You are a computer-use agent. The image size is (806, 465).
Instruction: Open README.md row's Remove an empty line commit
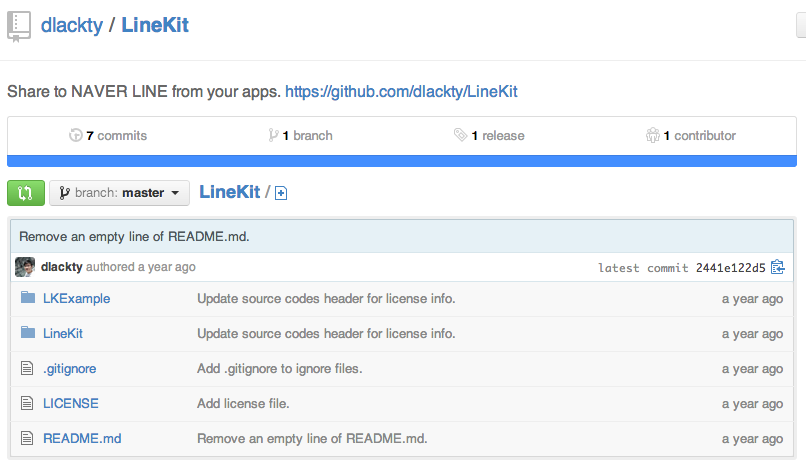312,438
